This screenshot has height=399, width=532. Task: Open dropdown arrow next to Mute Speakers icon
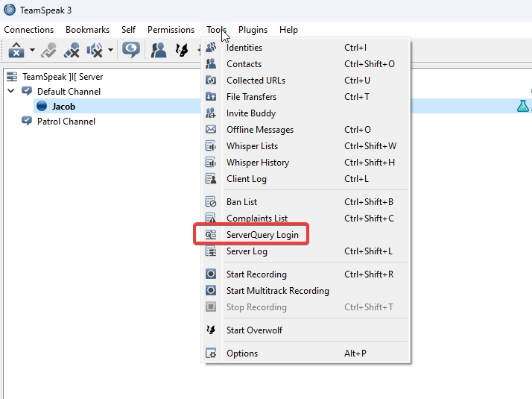click(x=110, y=51)
